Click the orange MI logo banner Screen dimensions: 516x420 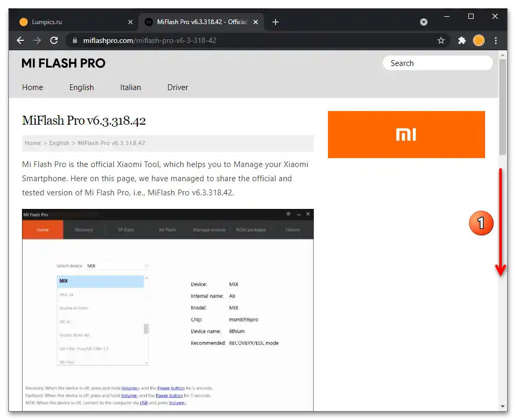406,134
